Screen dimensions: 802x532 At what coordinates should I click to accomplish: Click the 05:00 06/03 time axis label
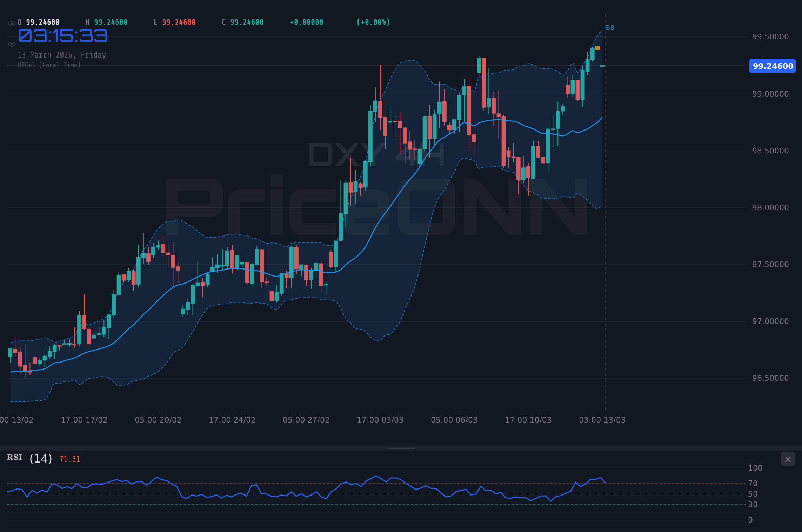pyautogui.click(x=454, y=420)
